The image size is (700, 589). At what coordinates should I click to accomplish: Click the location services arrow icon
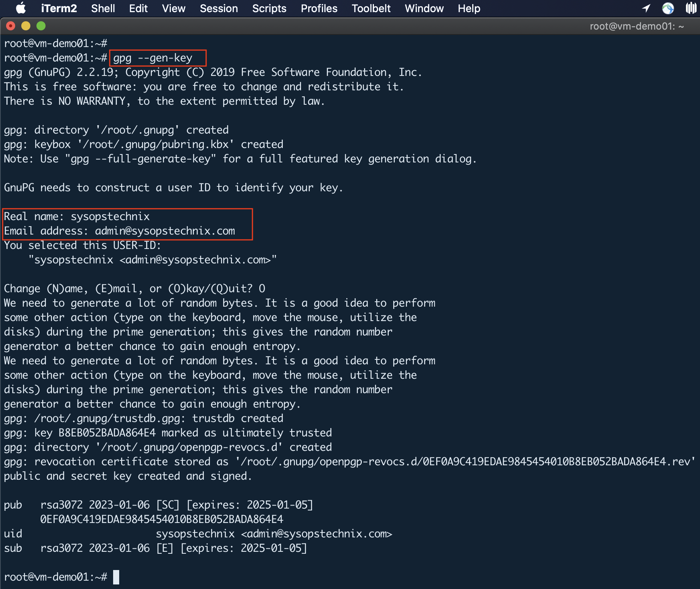coord(646,8)
